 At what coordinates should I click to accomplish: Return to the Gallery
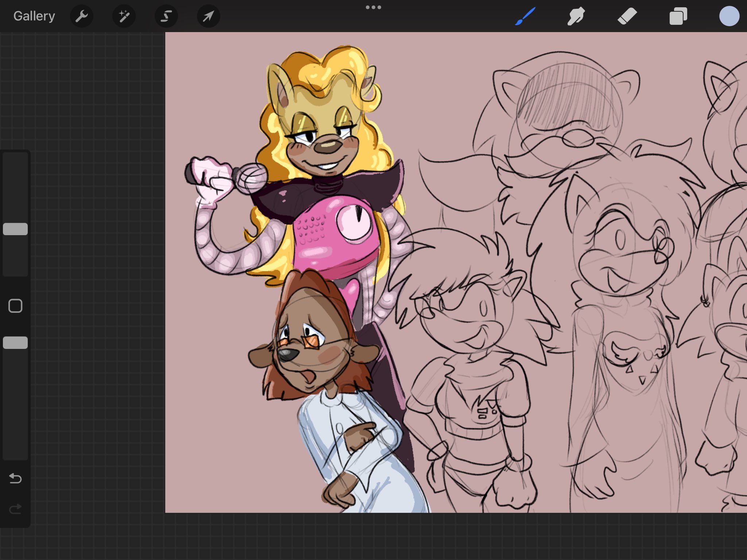[34, 16]
